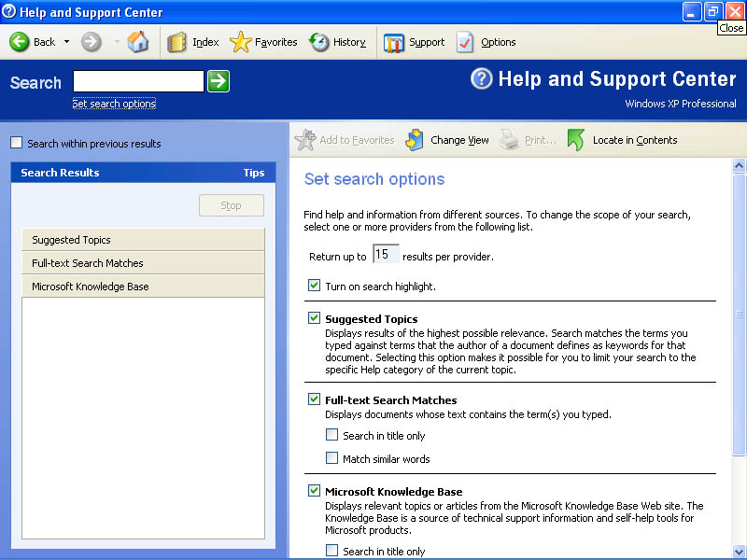The width and height of the screenshot is (747, 560).
Task: Open the Index book icon
Action: [176, 42]
